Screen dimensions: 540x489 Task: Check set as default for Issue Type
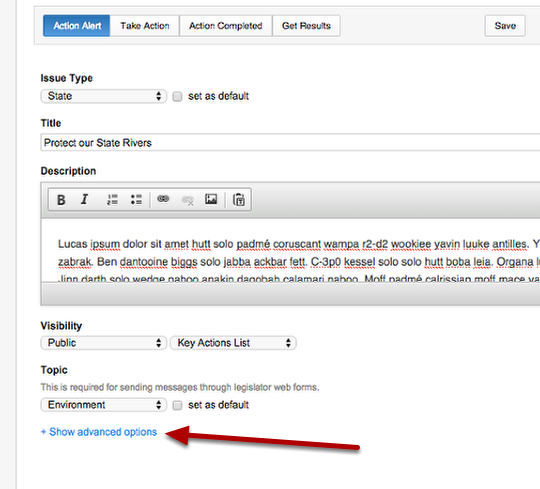(x=177, y=96)
